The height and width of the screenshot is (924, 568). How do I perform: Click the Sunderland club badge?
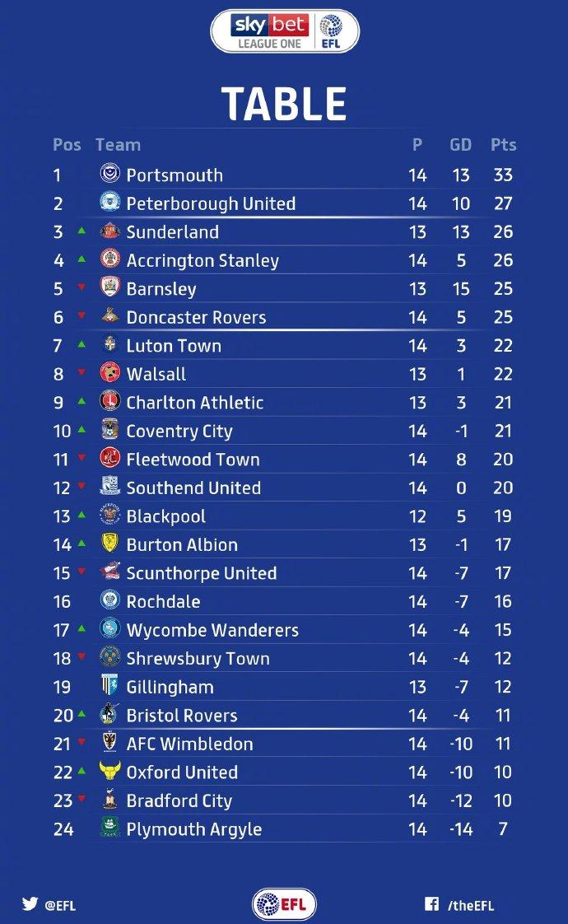pyautogui.click(x=109, y=231)
